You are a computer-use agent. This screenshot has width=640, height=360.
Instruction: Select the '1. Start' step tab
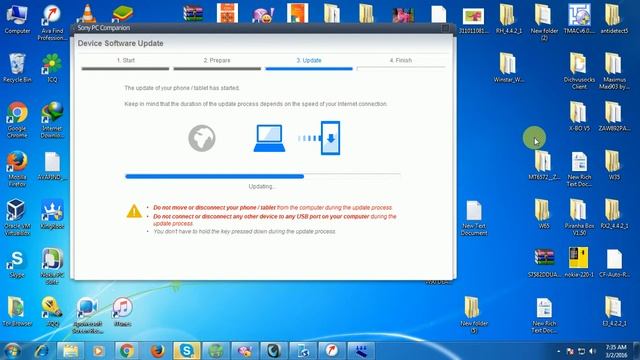point(125,60)
